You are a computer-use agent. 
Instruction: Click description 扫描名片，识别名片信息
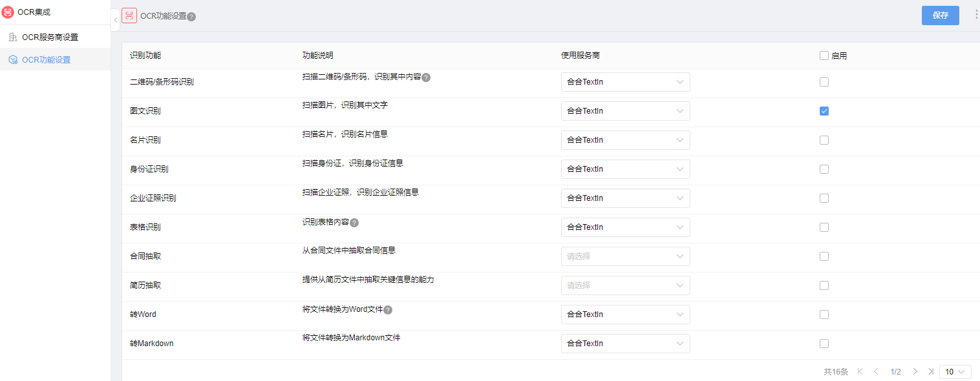[x=345, y=134]
